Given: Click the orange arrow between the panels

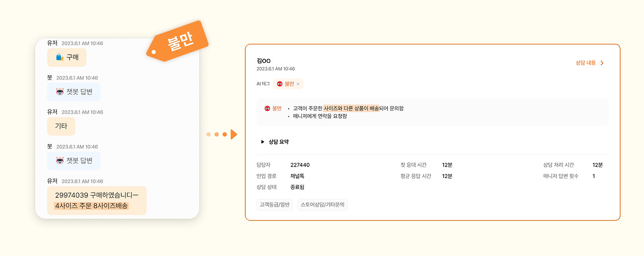Looking at the screenshot, I should click(x=233, y=134).
